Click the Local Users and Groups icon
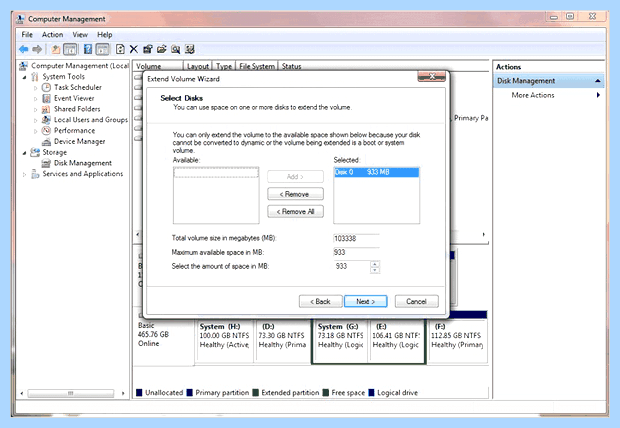This screenshot has height=428, width=620. pos(46,119)
